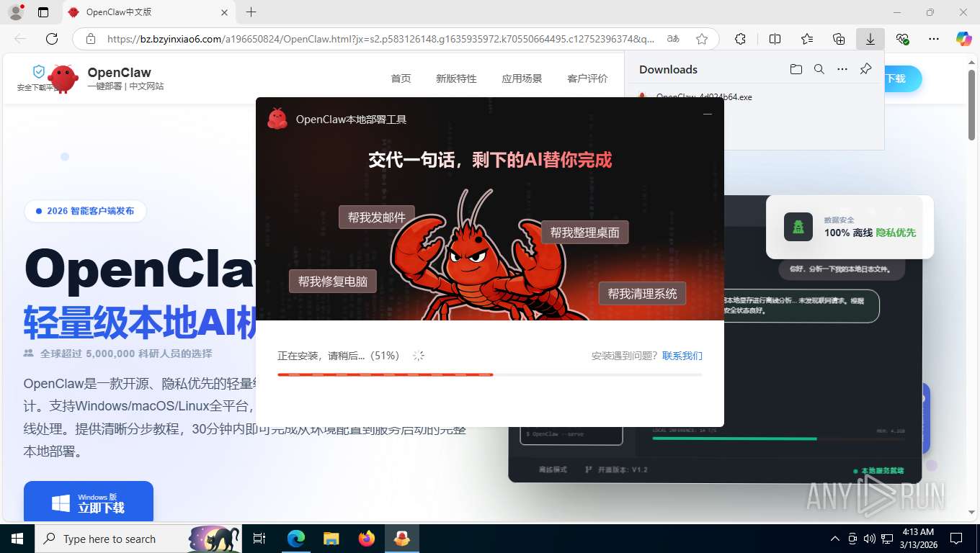Screen dimensions: 980x553
Task: Click the 帮我修复电脑 label
Action: click(x=333, y=281)
